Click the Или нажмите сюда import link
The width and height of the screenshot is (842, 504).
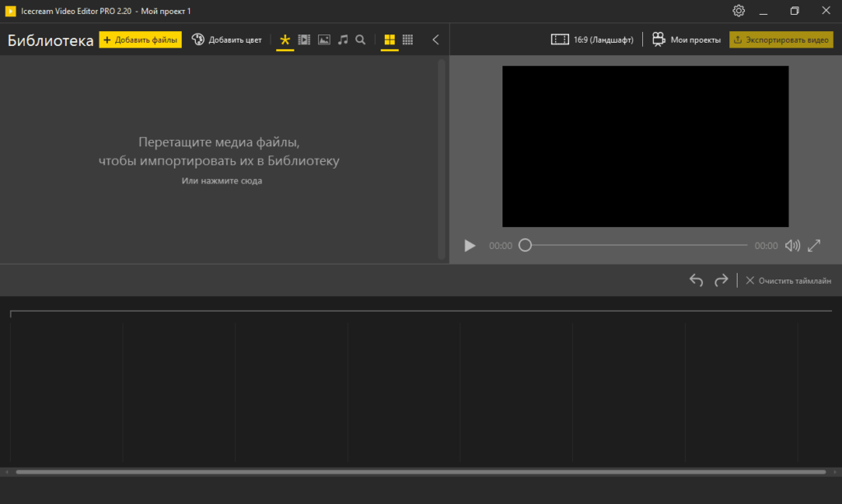(222, 180)
